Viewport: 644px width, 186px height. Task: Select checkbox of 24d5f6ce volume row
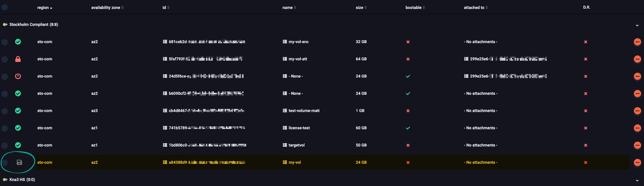[5, 77]
